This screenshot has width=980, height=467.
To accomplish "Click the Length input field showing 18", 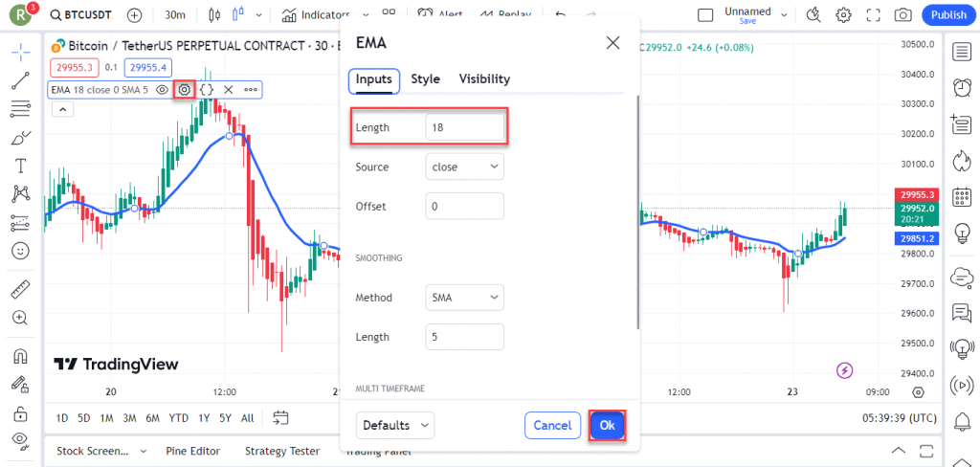I will (464, 127).
